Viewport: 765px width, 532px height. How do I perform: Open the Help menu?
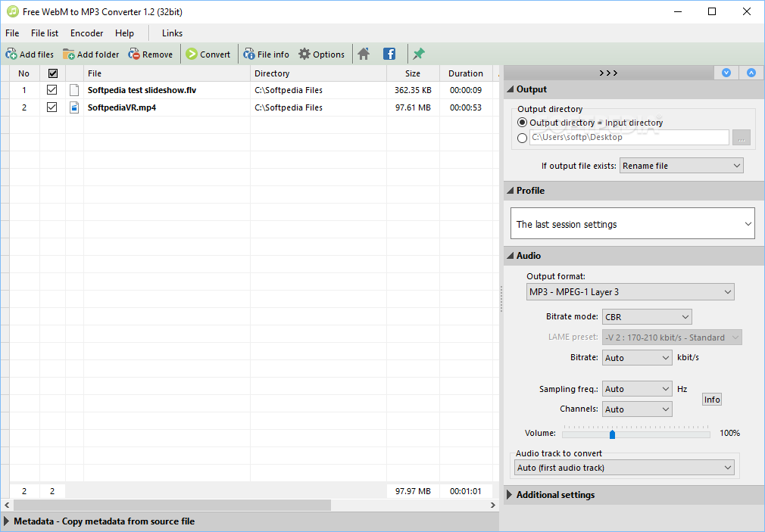[x=124, y=33]
